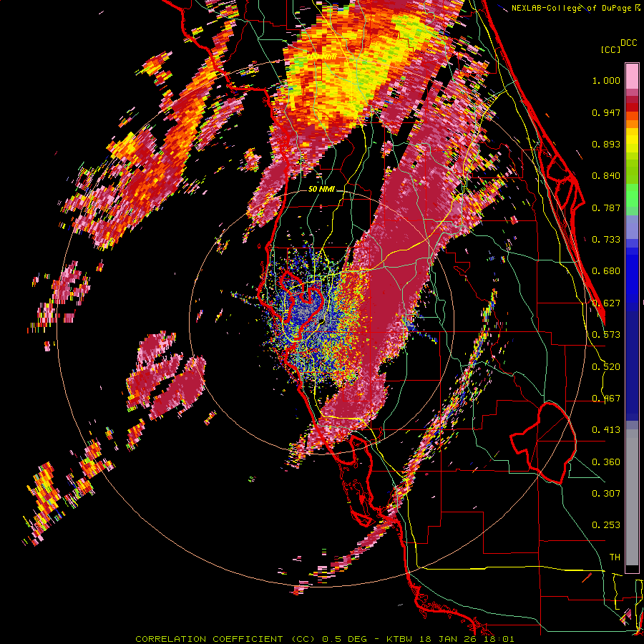
Task: Pick the gray color bar segment
Action: (632, 497)
